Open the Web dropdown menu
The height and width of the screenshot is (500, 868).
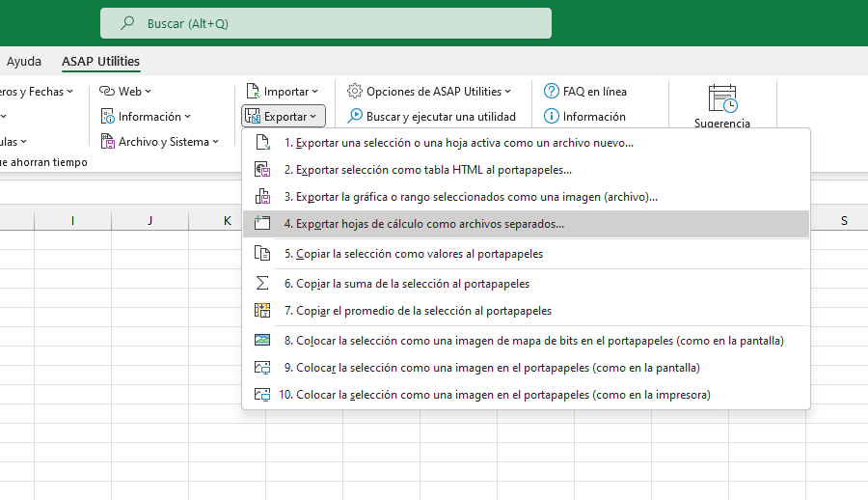125,91
